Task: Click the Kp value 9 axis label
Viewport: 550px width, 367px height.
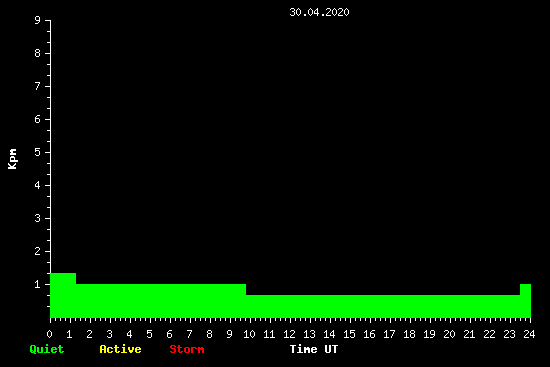Action: (x=38, y=20)
